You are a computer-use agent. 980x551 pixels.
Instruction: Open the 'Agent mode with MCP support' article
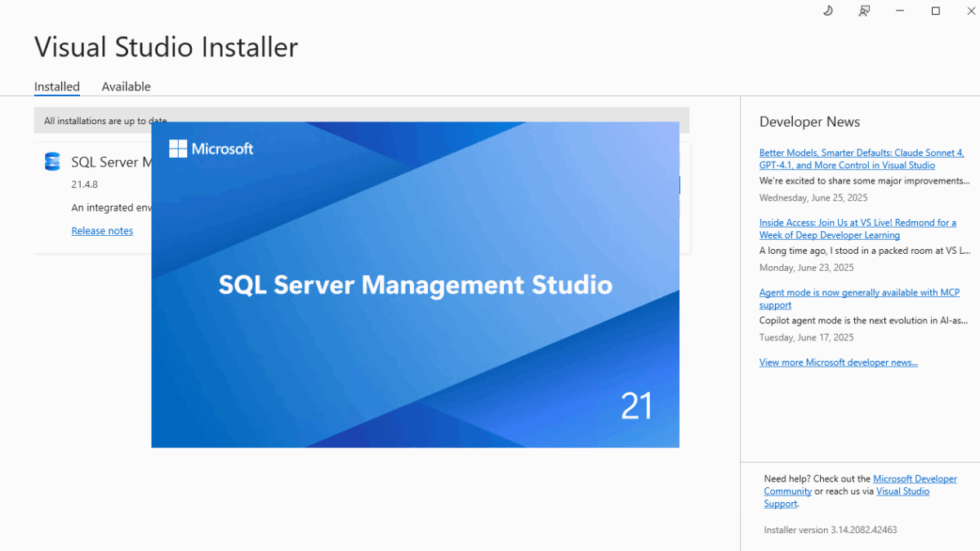pyautogui.click(x=859, y=298)
